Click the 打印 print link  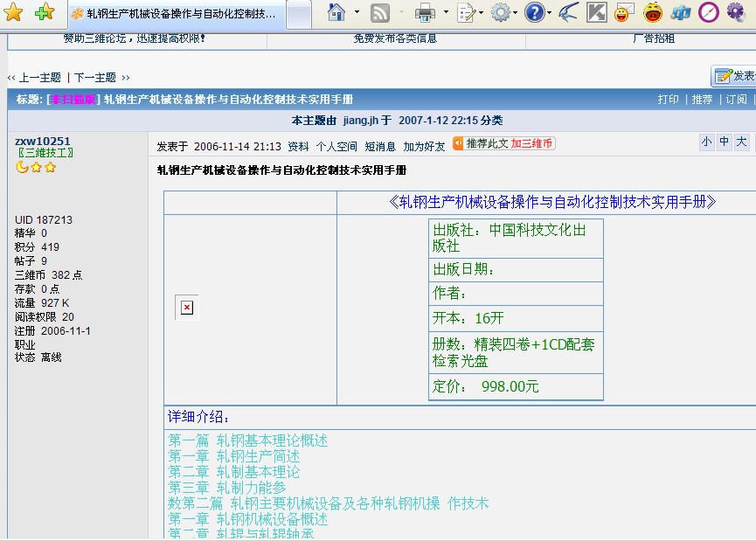coord(669,99)
